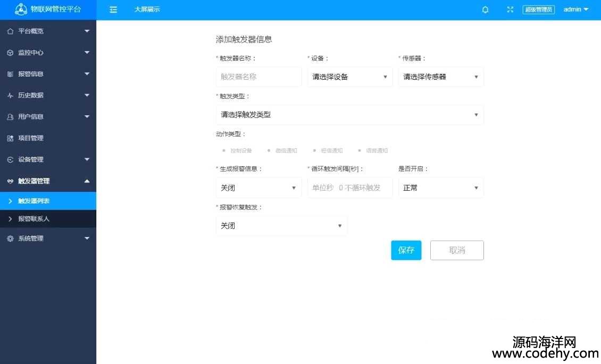Expand the 监控中心 menu arrow
601x364 pixels.
pos(87,53)
